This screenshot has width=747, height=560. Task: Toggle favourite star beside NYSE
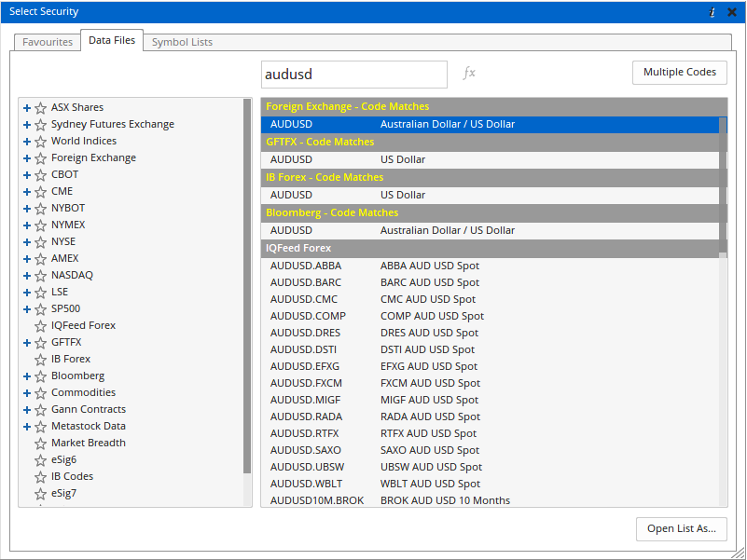[x=40, y=242]
